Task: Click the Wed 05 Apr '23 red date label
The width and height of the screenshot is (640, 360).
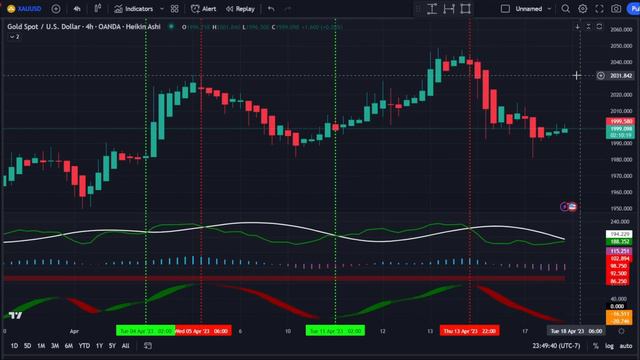Action: [x=203, y=331]
